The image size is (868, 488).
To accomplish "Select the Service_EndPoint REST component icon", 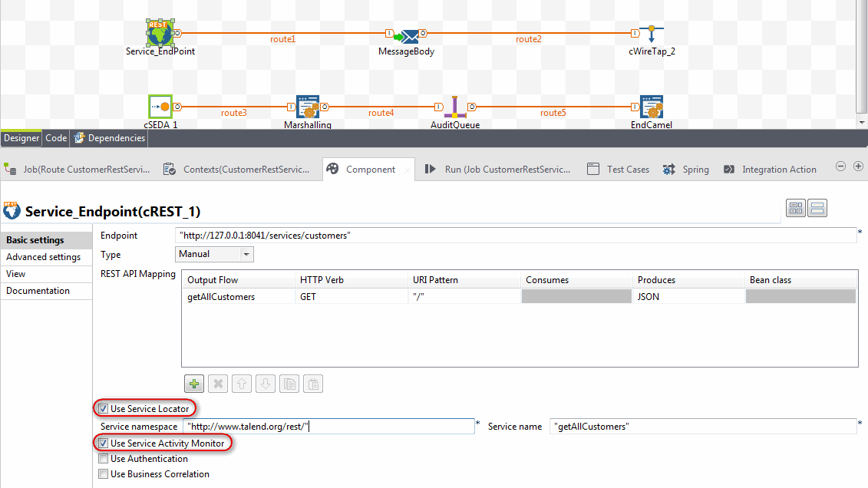I will point(160,33).
